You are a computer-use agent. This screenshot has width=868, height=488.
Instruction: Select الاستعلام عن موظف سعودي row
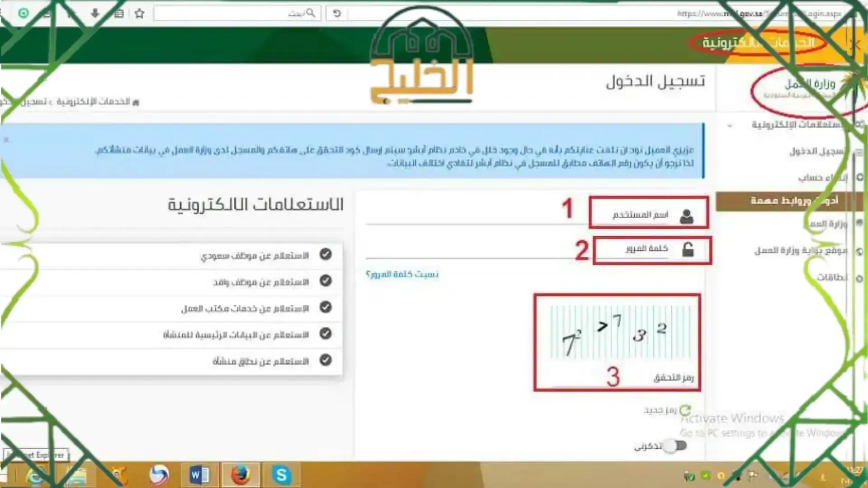172,256
